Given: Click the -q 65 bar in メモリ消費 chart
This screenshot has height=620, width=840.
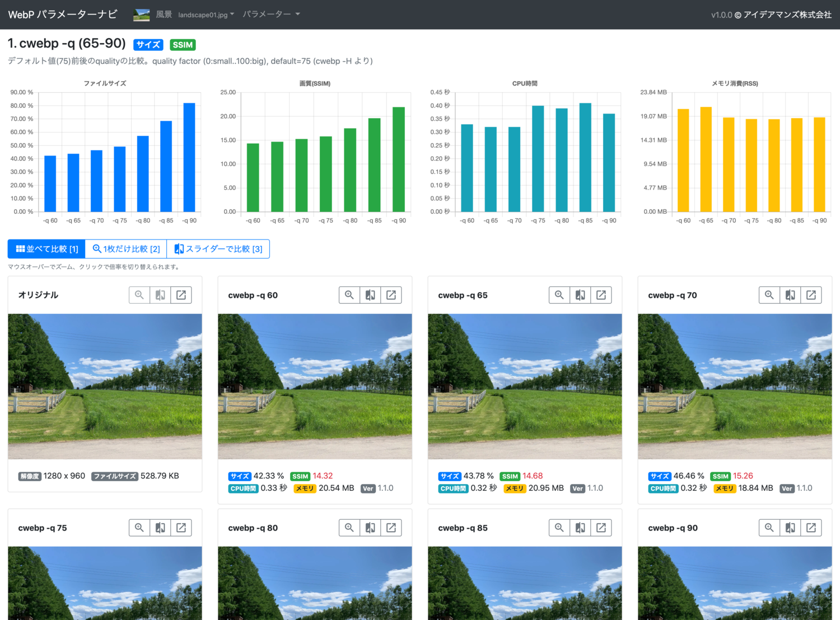Looking at the screenshot, I should click(706, 159).
